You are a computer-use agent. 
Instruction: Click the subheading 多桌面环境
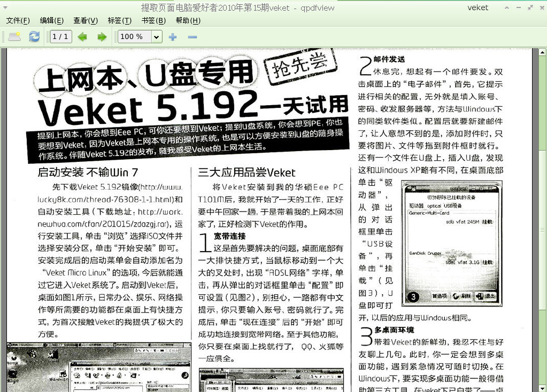pos(394,330)
